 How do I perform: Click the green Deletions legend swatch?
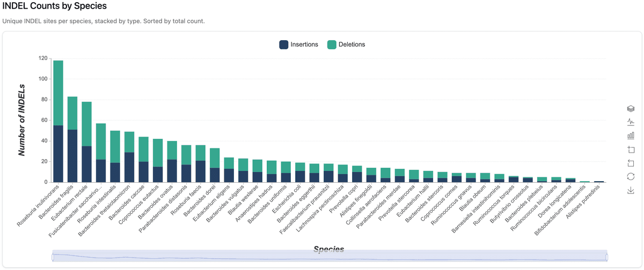click(x=331, y=44)
